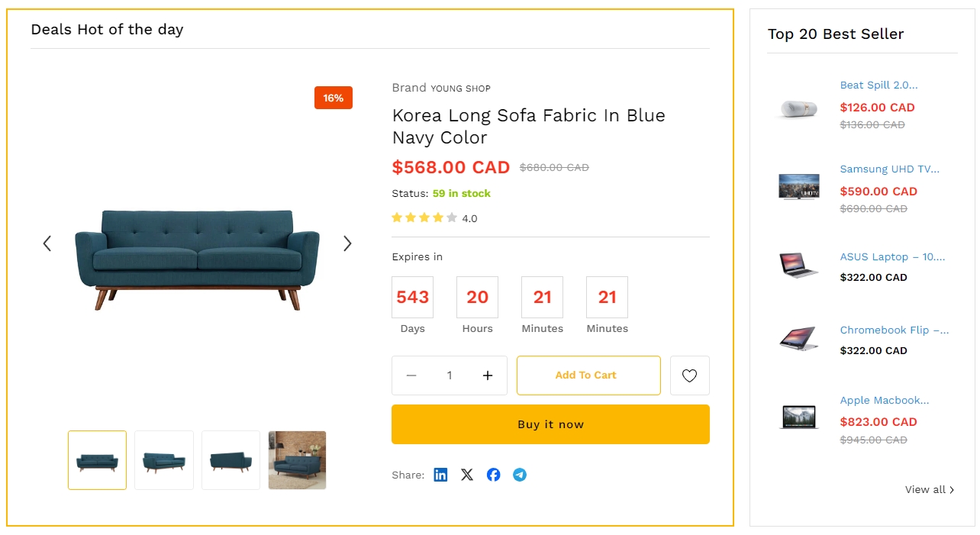Click Add To Cart button
Screen dimensions: 980x535
click(588, 375)
